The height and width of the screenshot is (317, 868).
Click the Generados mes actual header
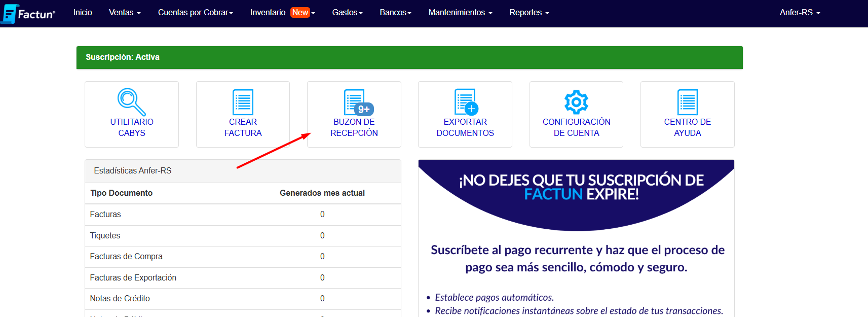[x=322, y=193]
